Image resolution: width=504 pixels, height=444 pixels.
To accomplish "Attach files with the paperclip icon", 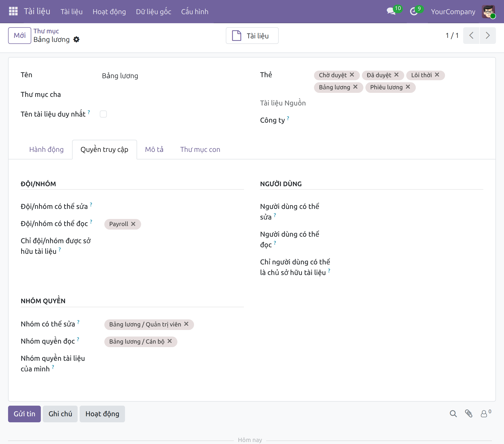I will coord(468,414).
